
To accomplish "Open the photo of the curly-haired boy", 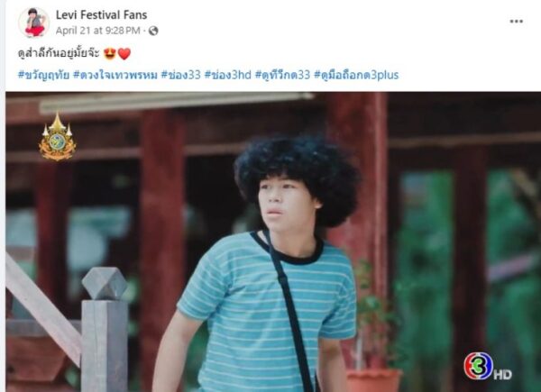I will [273, 242].
